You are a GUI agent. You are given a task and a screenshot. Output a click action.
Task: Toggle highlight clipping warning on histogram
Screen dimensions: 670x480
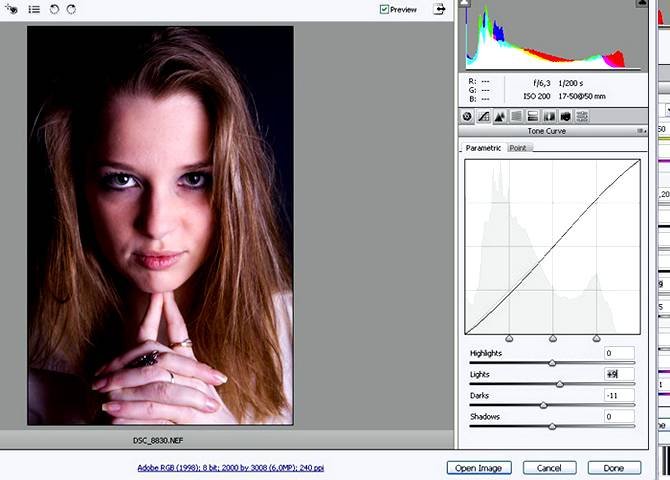pyautogui.click(x=640, y=5)
